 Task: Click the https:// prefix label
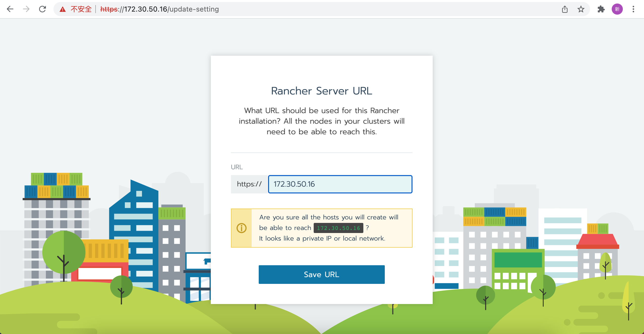pos(249,184)
